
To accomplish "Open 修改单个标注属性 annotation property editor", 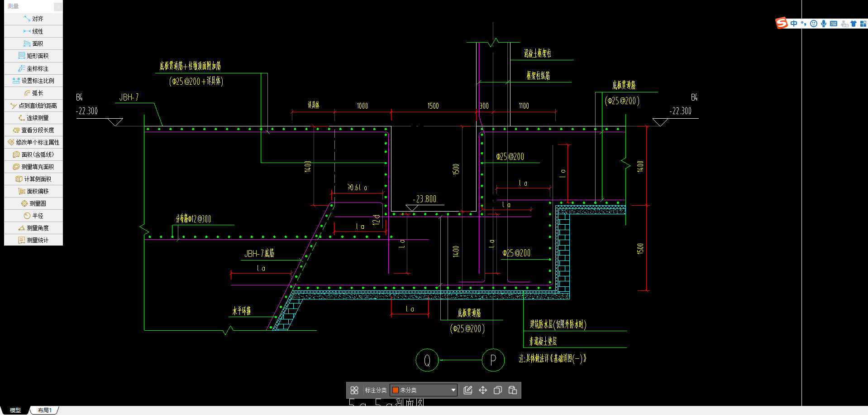I will point(33,142).
